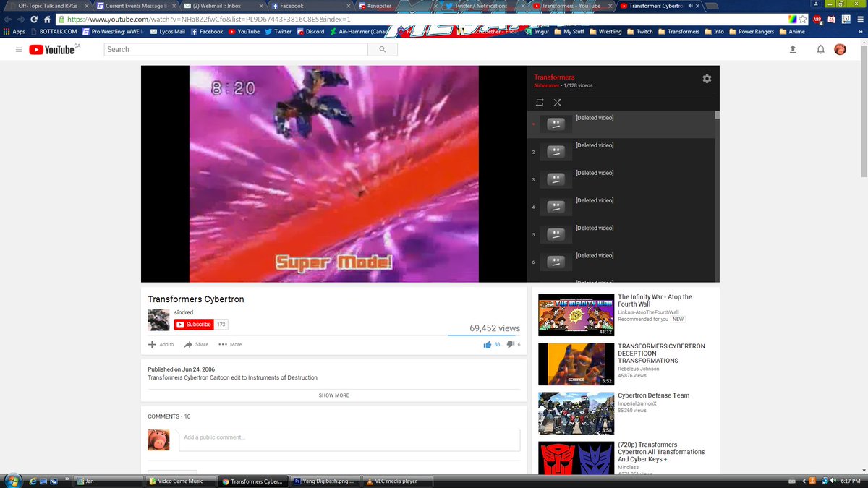Open Lycos Mail bookmark
Viewport: 868px width, 488px height.
click(x=168, y=32)
